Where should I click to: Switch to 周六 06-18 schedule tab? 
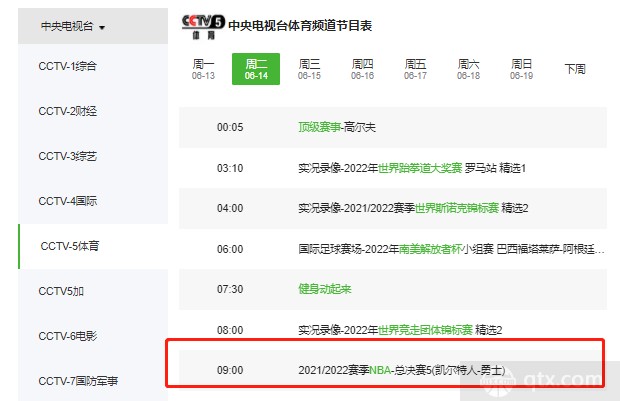pyautogui.click(x=468, y=69)
